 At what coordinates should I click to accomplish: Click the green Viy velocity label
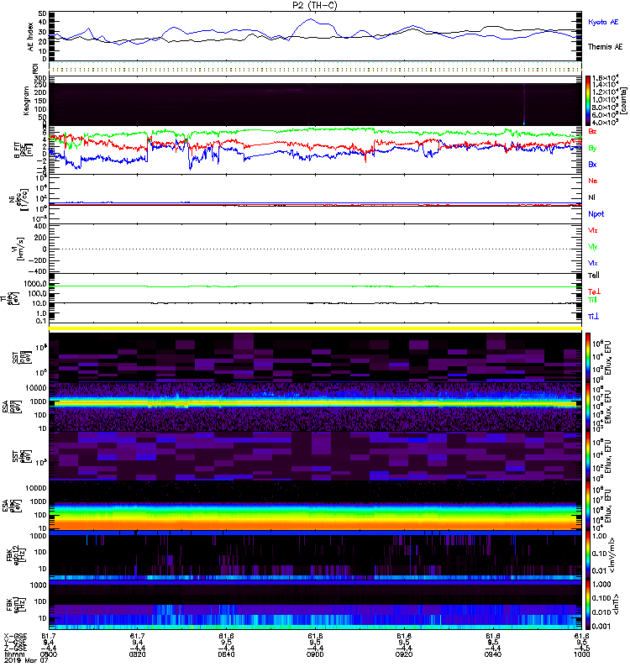point(593,246)
